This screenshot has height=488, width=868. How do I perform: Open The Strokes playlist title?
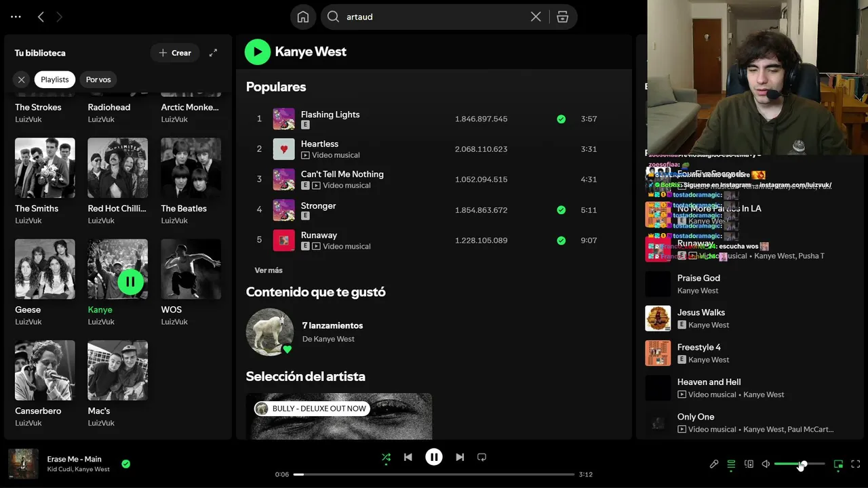tap(38, 107)
